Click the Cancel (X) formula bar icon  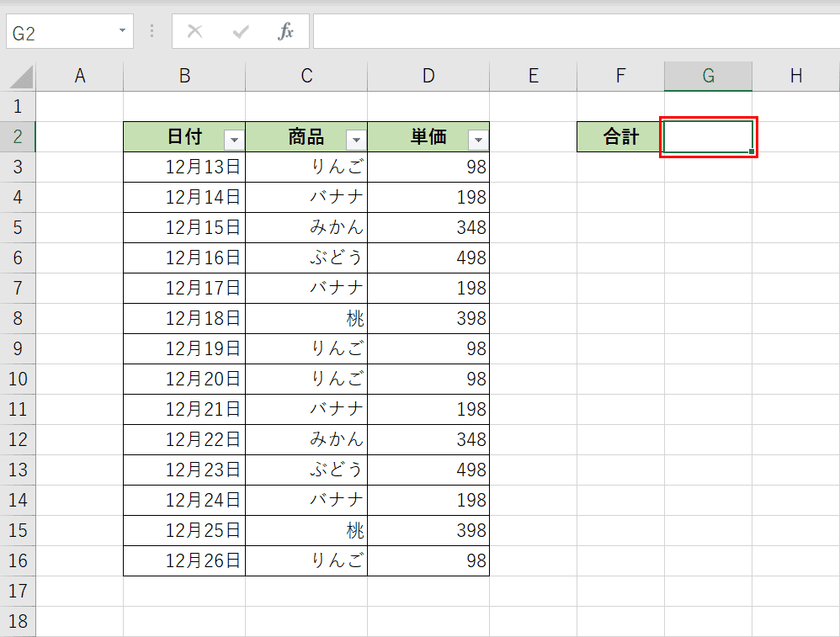(195, 32)
